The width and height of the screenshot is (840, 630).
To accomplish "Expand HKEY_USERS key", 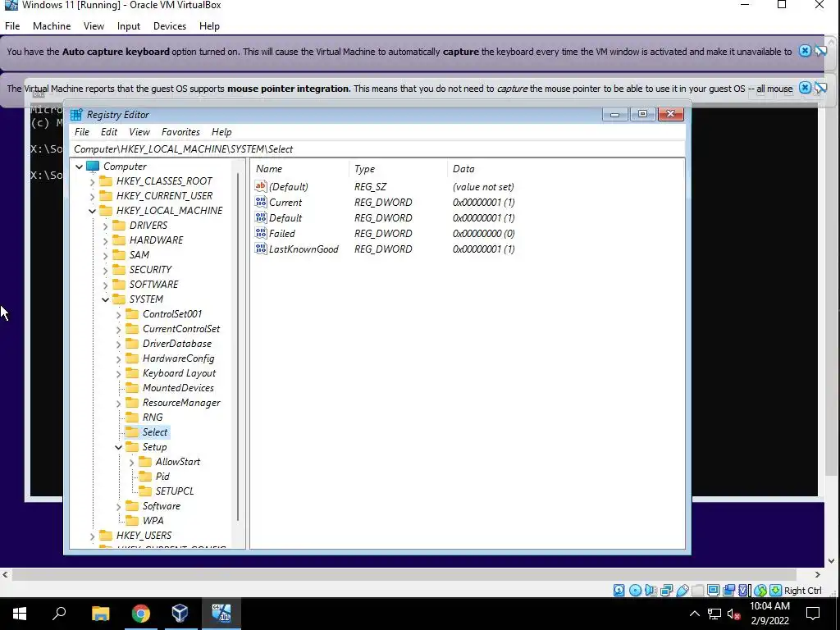I will point(92,536).
